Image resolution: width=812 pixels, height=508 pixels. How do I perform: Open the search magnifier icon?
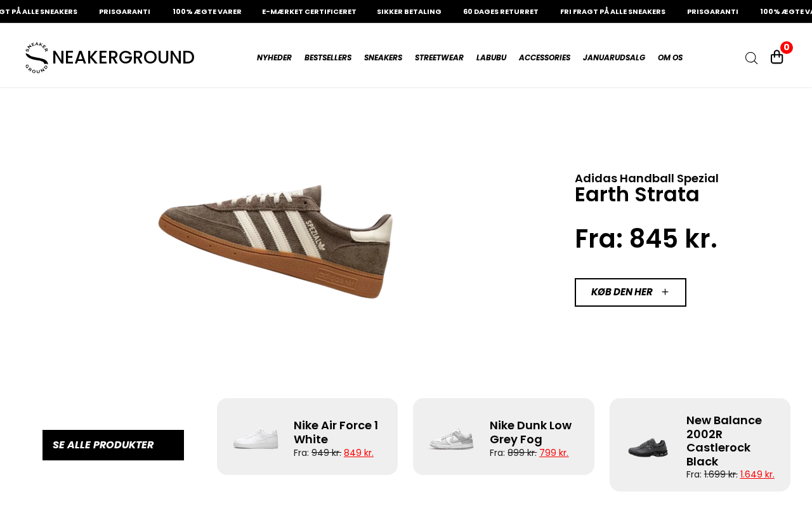(x=751, y=58)
